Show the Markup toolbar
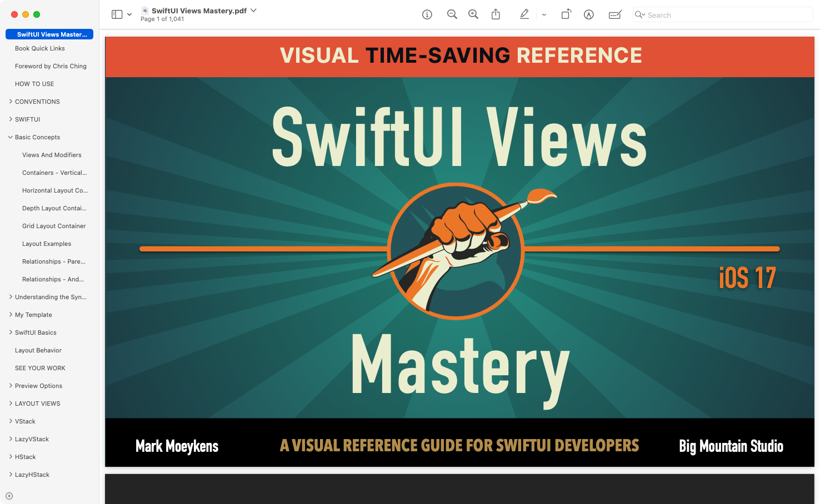 point(588,15)
